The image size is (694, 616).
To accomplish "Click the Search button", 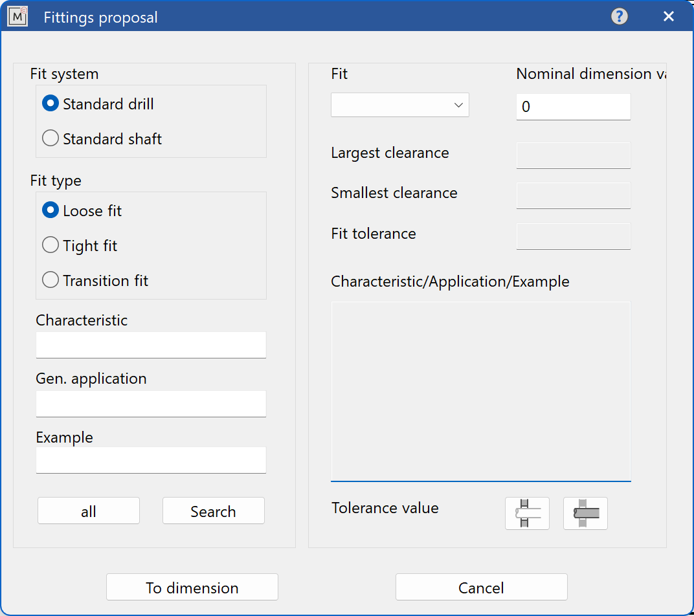I will tap(214, 511).
